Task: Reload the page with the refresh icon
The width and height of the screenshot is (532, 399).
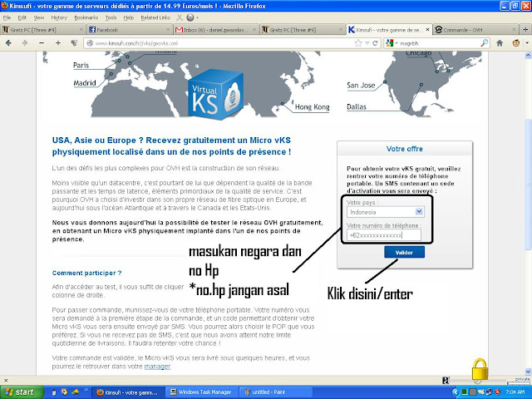Action: tap(375, 43)
